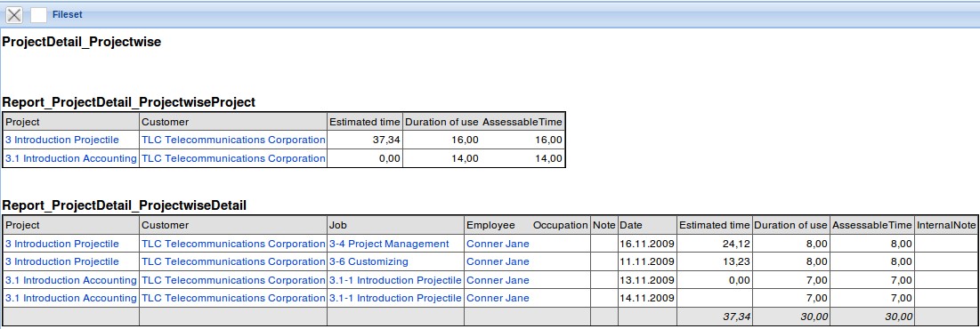Open 3.1 Introduction Accounting in the summary table
Screen dimensions: 980x329
tap(70, 158)
